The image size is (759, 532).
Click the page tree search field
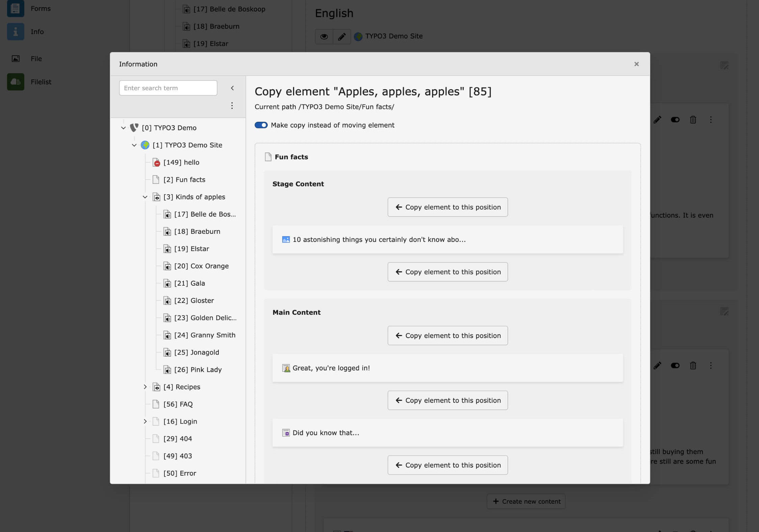click(x=168, y=88)
